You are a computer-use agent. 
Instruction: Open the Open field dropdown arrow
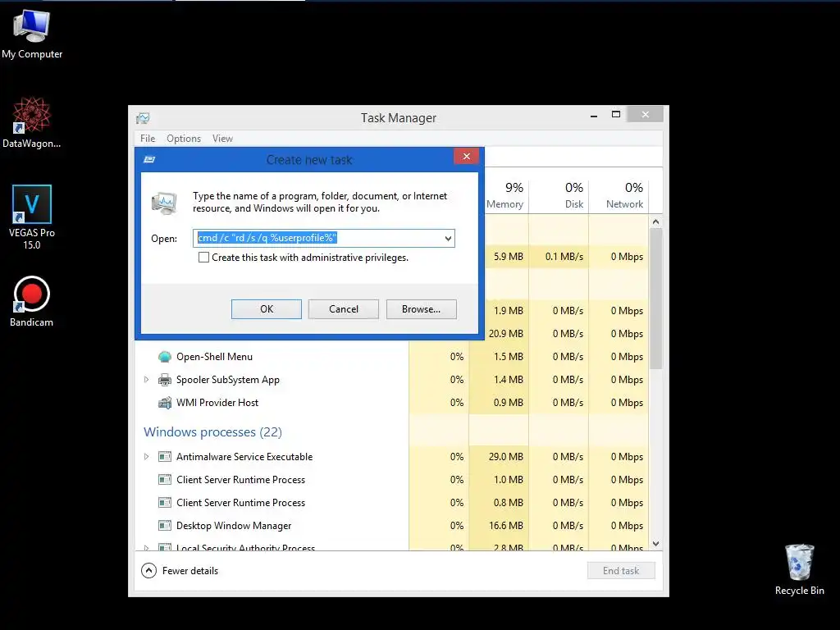pos(448,239)
